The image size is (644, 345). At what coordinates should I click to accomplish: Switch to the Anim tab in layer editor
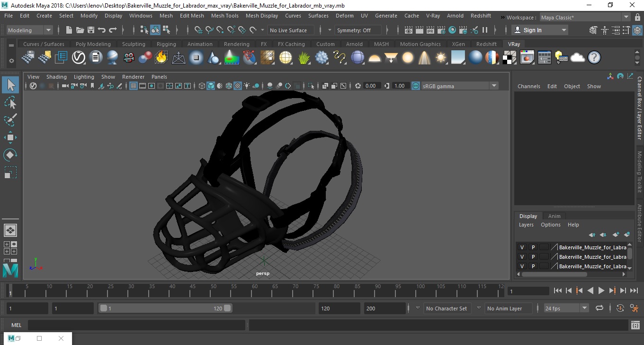pos(554,216)
